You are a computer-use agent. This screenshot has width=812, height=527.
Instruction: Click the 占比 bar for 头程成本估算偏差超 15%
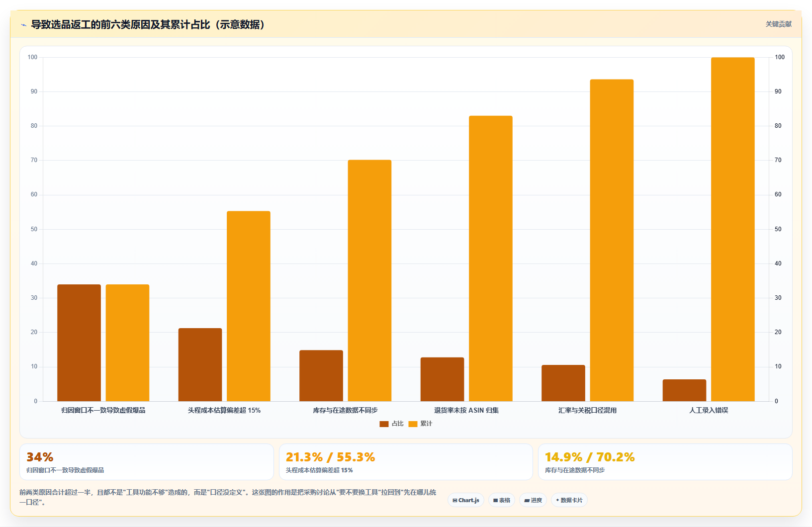pos(200,364)
